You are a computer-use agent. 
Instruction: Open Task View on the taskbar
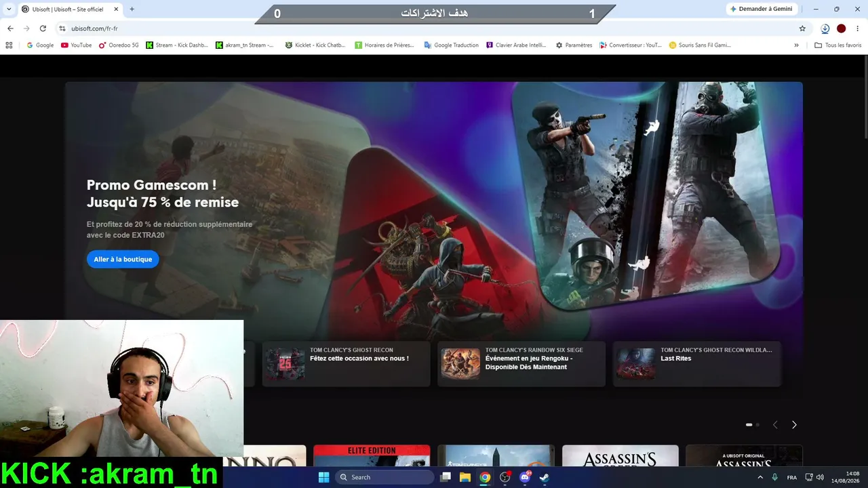click(446, 477)
